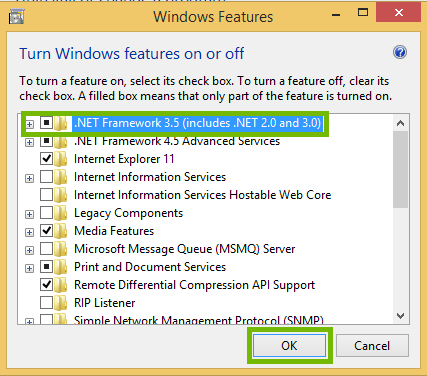The width and height of the screenshot is (427, 376).
Task: Click folder icon beside Remote Differential Compression
Action: tap(61, 285)
